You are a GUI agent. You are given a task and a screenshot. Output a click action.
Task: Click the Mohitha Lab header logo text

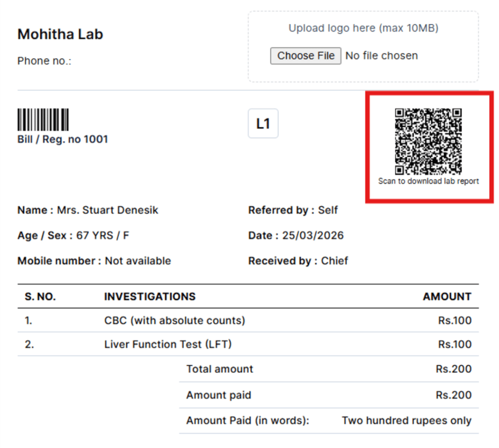(x=60, y=34)
